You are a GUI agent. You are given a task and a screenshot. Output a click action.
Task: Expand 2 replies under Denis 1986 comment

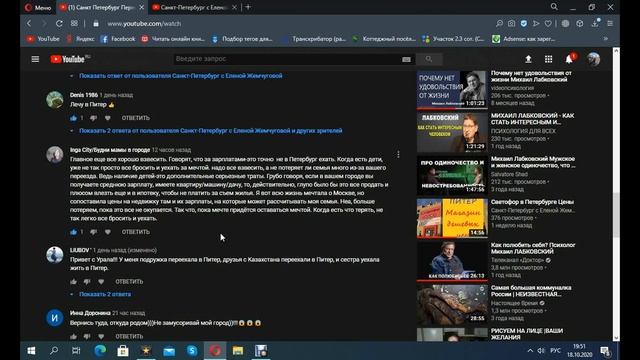coord(211,131)
